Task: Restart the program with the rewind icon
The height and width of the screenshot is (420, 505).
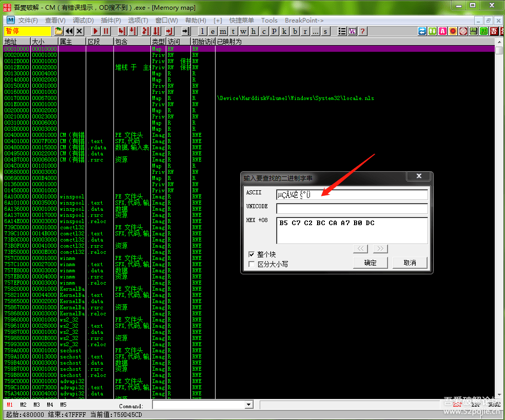Action: click(x=69, y=31)
